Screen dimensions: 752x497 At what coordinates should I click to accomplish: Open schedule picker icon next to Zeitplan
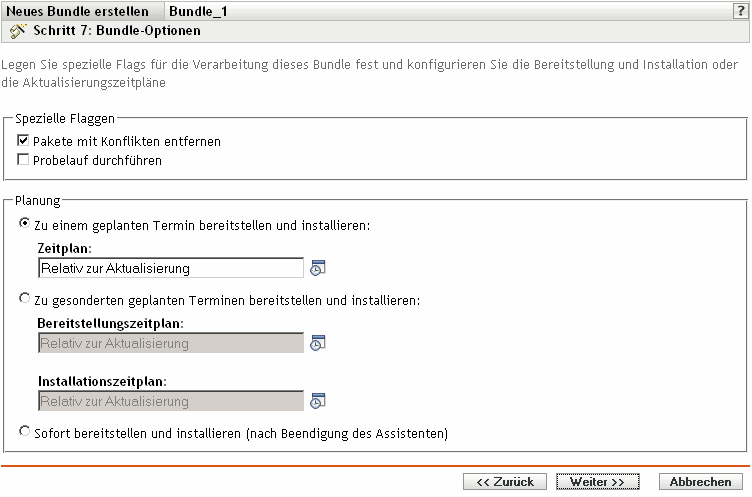tap(318, 268)
